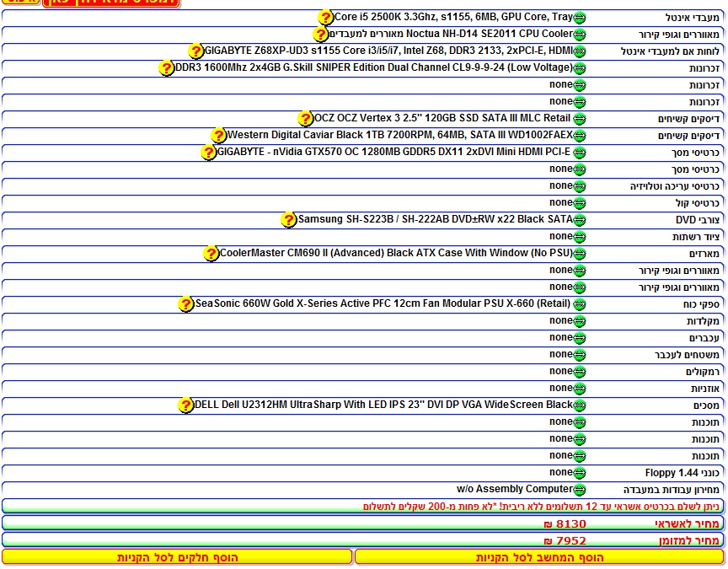Expand green arrow beside w/o Assembly Computer

point(580,490)
